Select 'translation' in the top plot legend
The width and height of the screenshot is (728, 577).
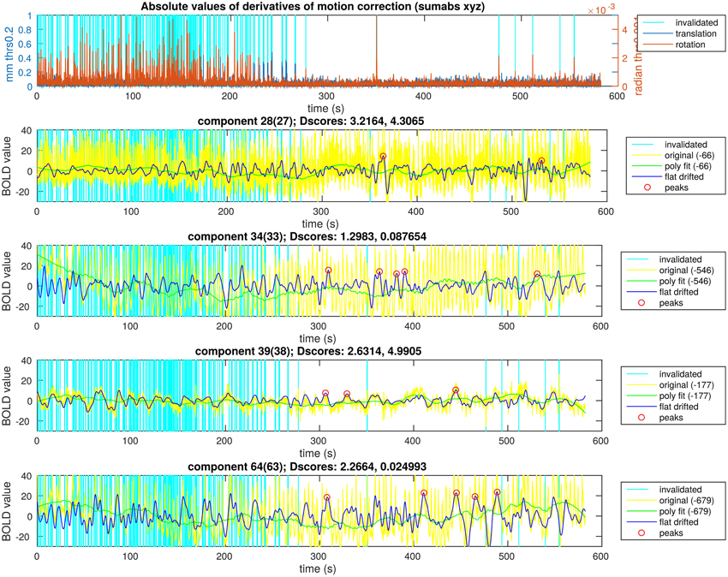click(695, 33)
